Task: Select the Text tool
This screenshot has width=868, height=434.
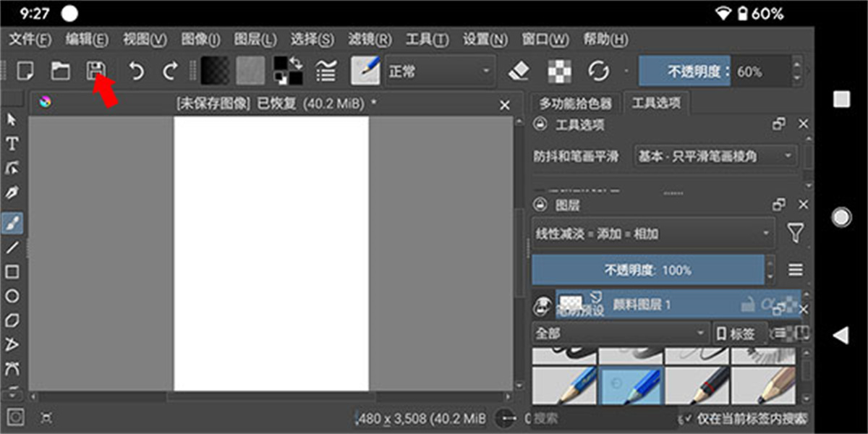Action: tap(11, 144)
